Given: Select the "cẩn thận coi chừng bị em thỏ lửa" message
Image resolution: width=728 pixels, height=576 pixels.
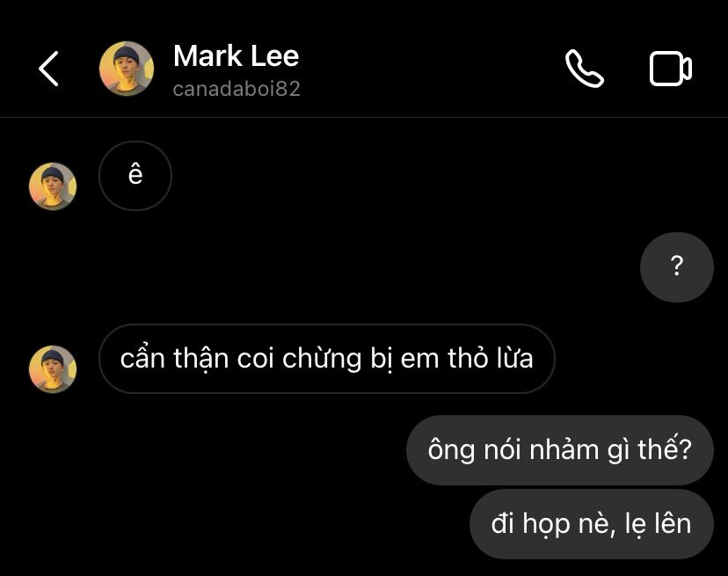Looking at the screenshot, I should pyautogui.click(x=327, y=359).
